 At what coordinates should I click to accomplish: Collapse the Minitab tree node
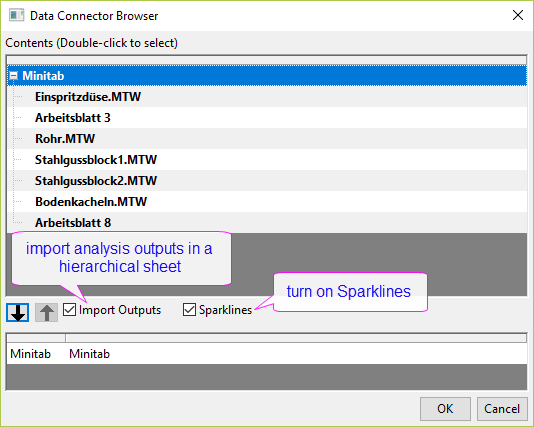tap(13, 76)
